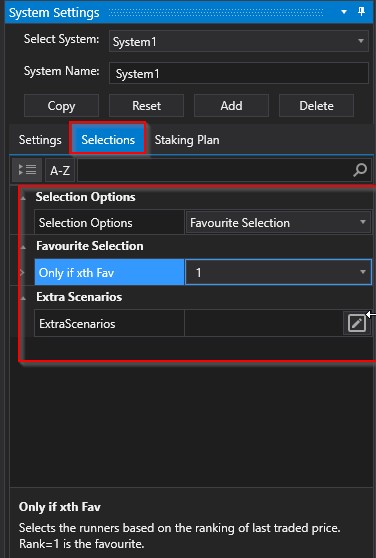376x558 pixels.
Task: Open ExtraScenarios edit pencil button
Action: [357, 323]
